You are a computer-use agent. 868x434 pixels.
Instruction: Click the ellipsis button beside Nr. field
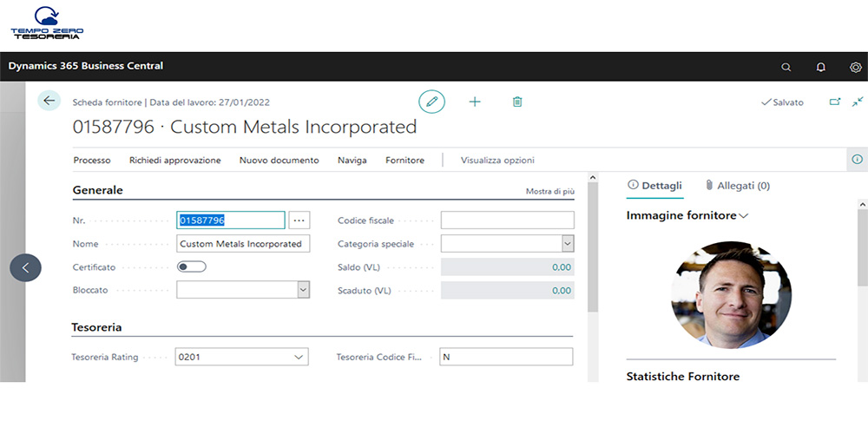[299, 220]
